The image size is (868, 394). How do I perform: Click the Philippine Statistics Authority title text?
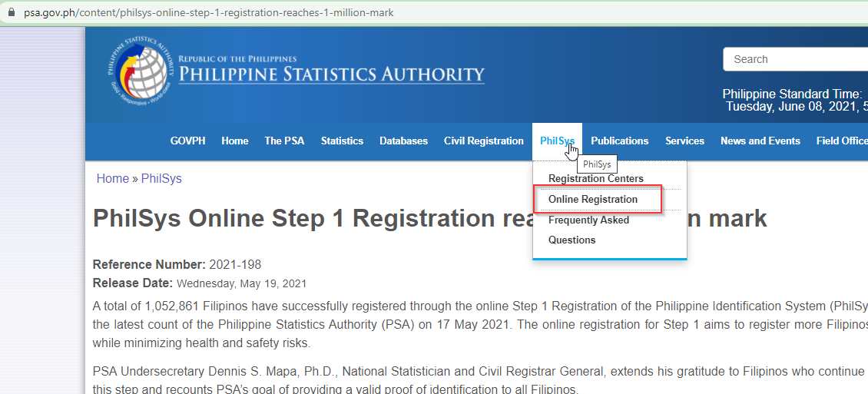(331, 74)
